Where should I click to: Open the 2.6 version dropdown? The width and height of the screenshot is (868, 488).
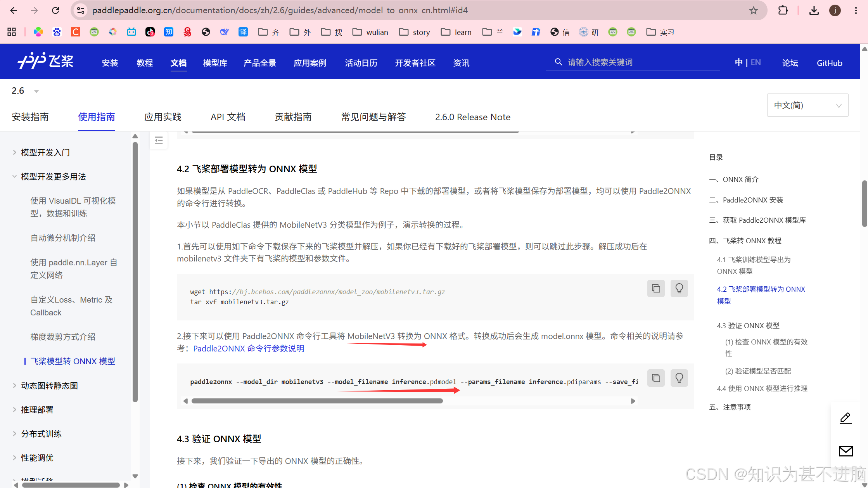25,91
